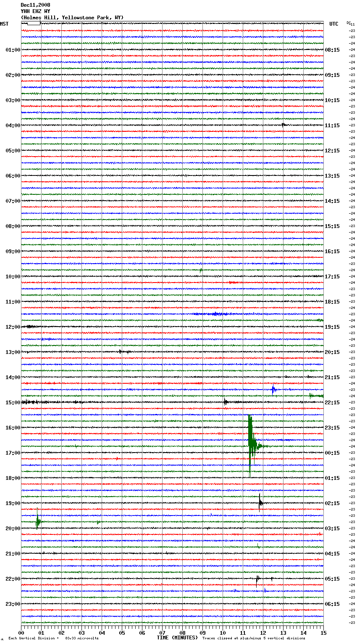Click the 23:15 UTC row label
Screen dimensions: 357x644
coord(332,428)
